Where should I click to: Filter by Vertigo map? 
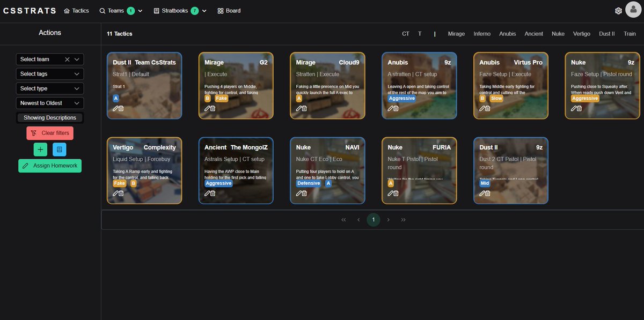pos(582,34)
